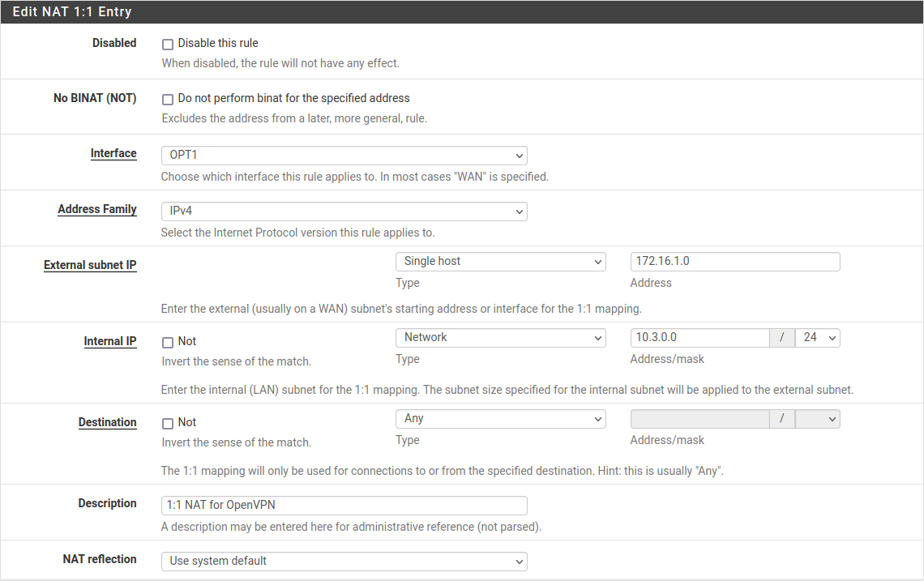Click the underlined "Internal IP" label

[x=110, y=341]
